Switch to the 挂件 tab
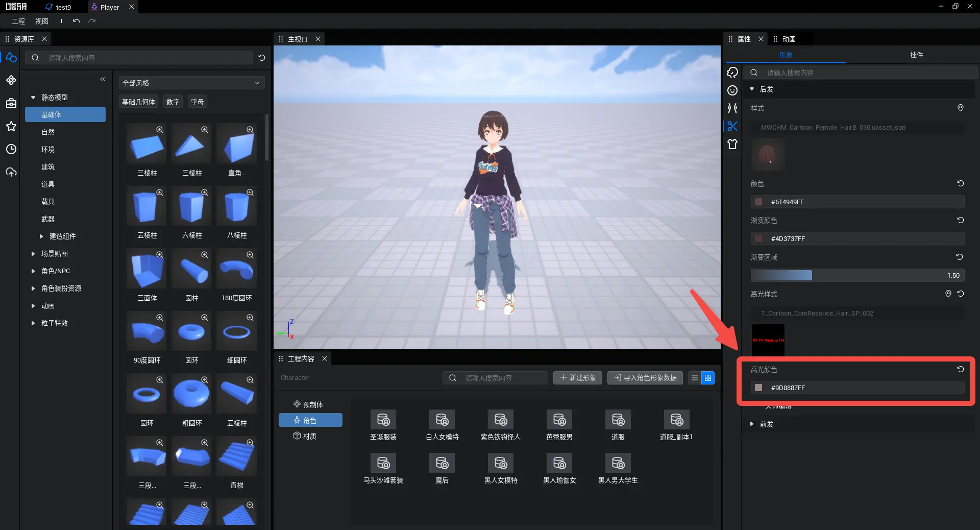 coord(916,55)
